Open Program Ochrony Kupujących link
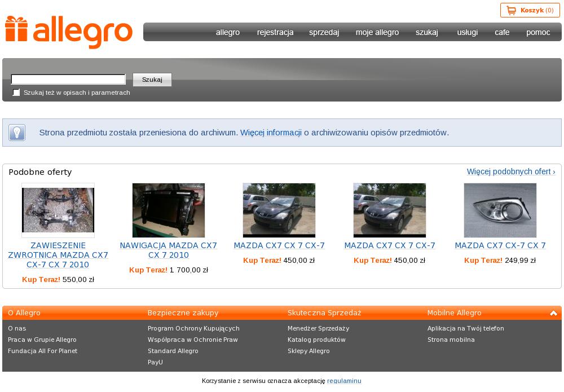 [193, 328]
